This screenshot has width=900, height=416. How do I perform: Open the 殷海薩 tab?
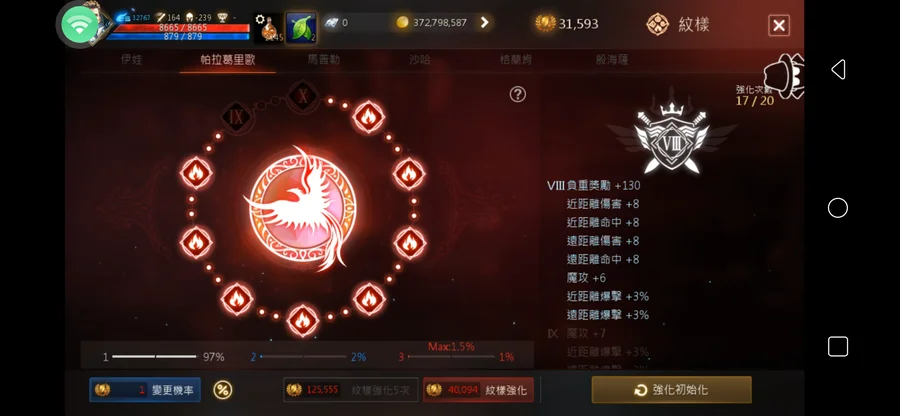coord(612,60)
